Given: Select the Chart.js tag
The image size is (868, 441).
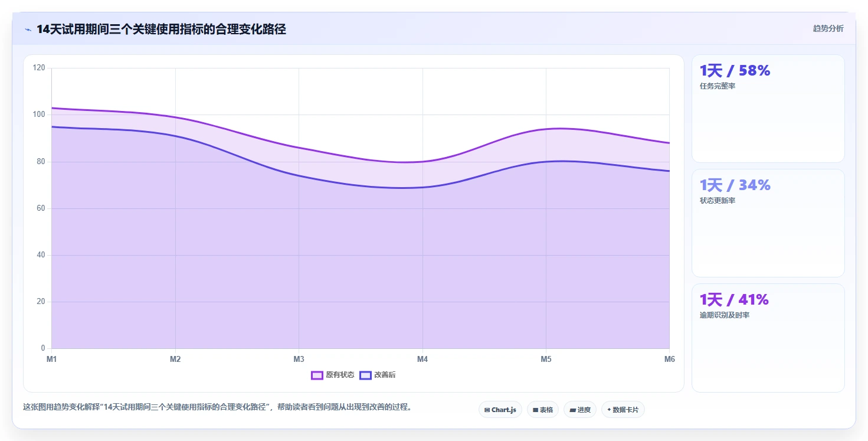Looking at the screenshot, I should (x=500, y=410).
